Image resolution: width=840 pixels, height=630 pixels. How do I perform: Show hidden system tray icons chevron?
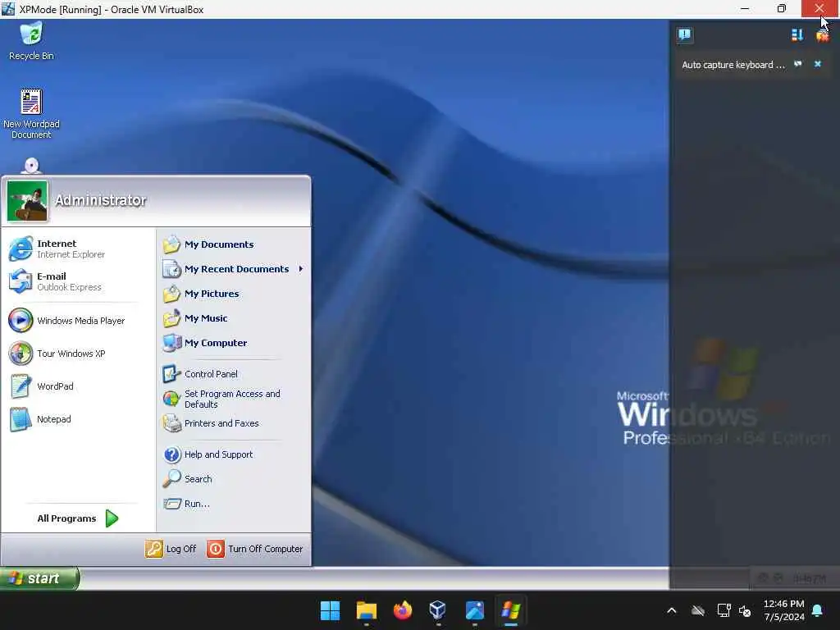coord(672,610)
